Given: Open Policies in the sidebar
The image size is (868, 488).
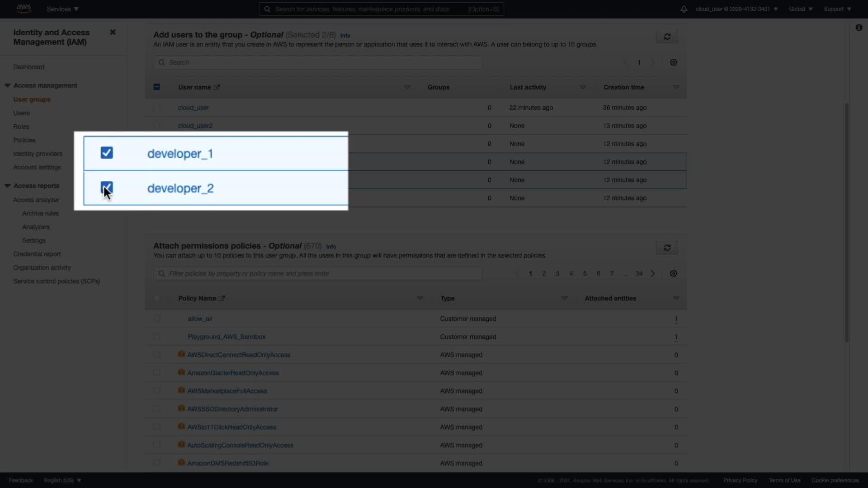Looking at the screenshot, I should coord(24,140).
